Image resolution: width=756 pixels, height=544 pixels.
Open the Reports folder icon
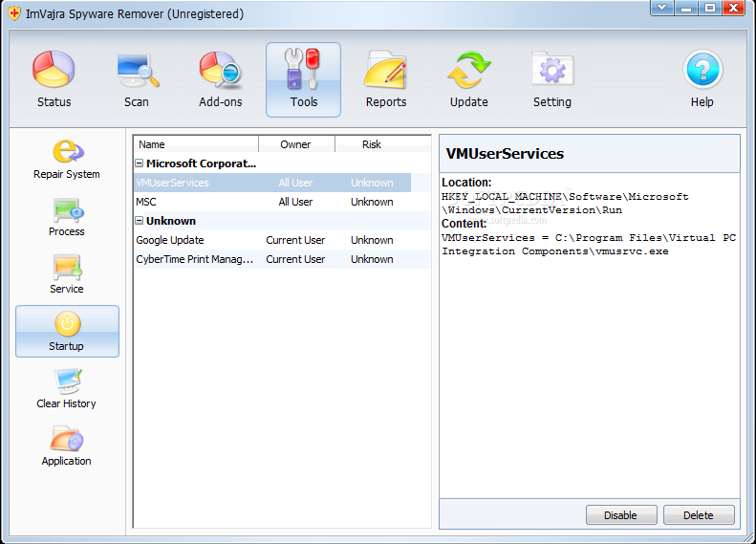pos(386,70)
